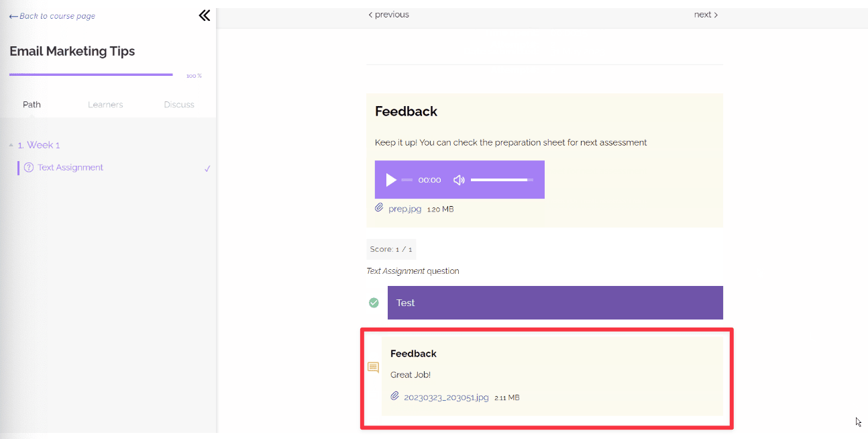
Task: Click the audio playback progress bar
Action: pos(407,180)
